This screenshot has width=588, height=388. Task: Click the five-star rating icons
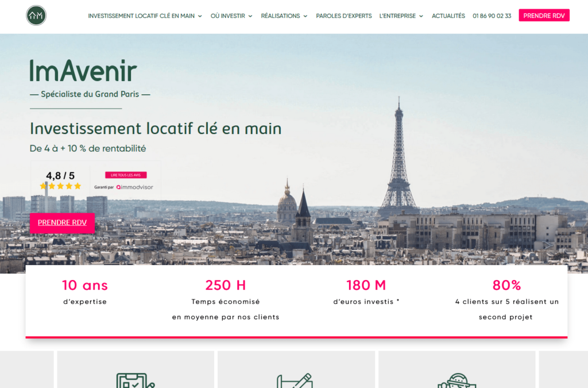(x=60, y=186)
